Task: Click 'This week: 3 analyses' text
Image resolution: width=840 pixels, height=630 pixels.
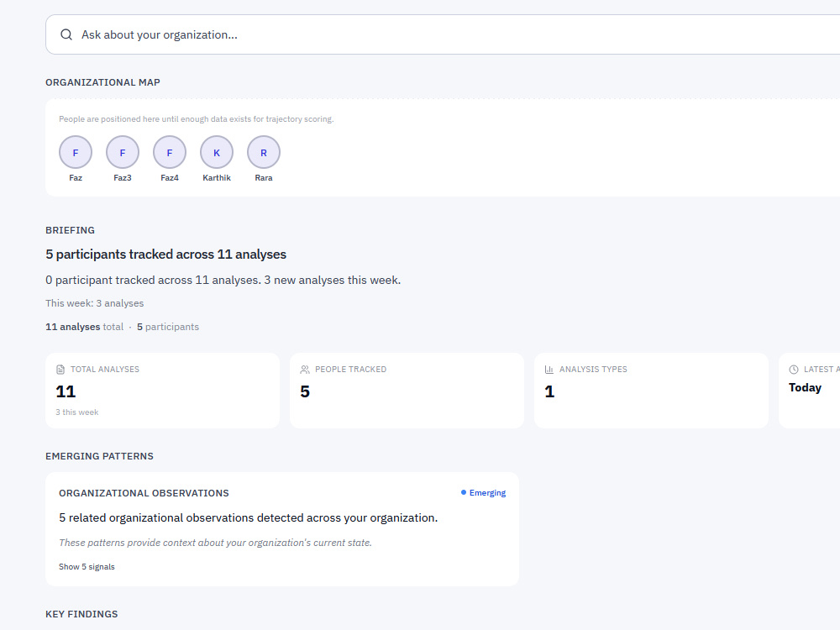Action: point(95,303)
